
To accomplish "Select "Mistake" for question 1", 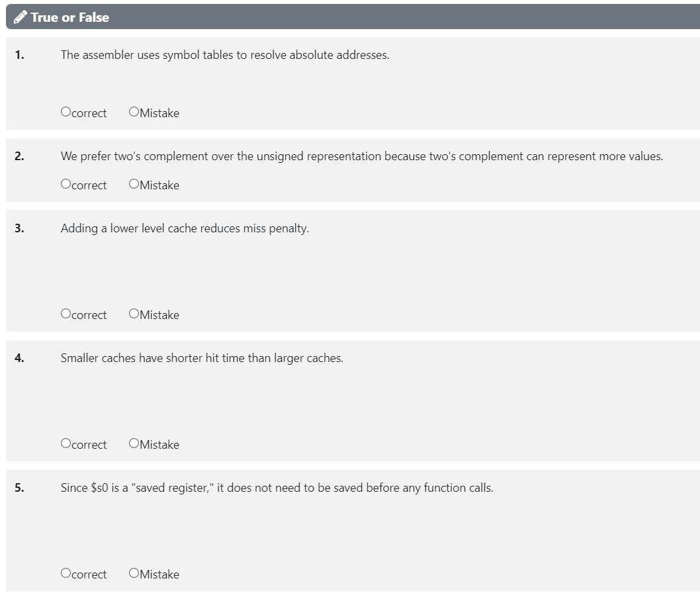I will tap(134, 112).
